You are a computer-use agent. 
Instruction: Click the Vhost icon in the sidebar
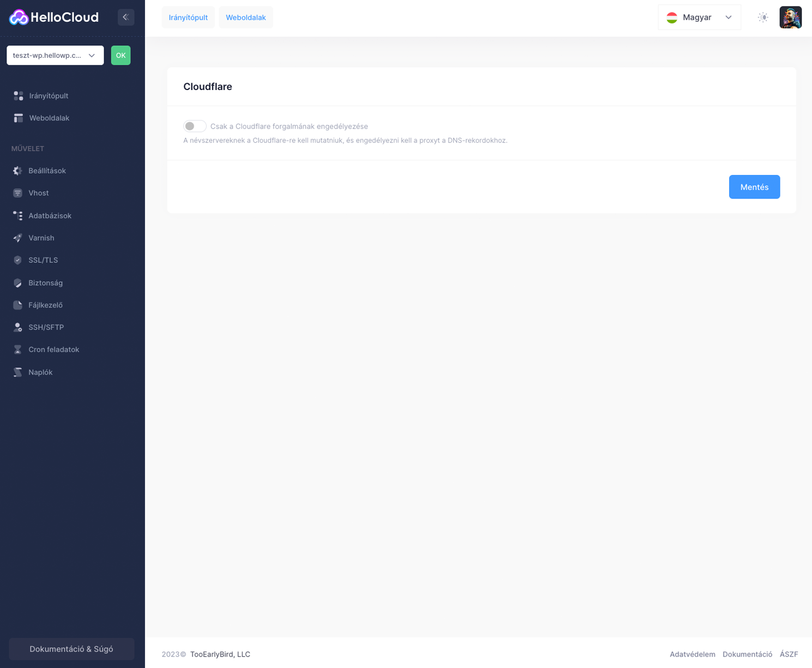[x=18, y=193]
